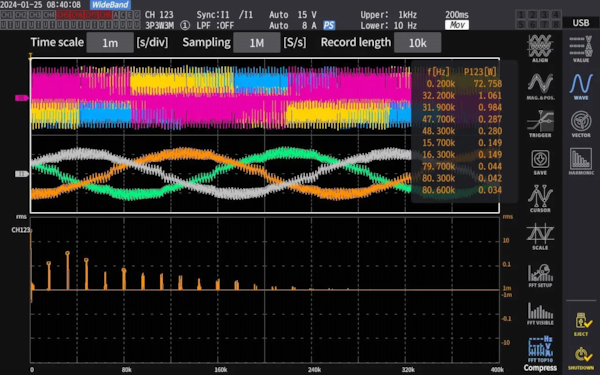The image size is (600, 375).
Task: Select the 80.300k frequency row
Action: click(462, 178)
